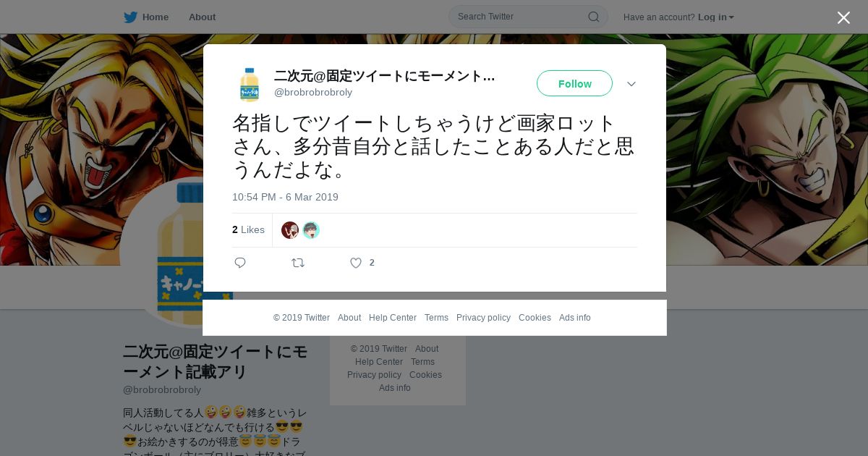Viewport: 868px width, 456px height.
Task: Open the bottle avatar of the tweet author
Action: [250, 85]
